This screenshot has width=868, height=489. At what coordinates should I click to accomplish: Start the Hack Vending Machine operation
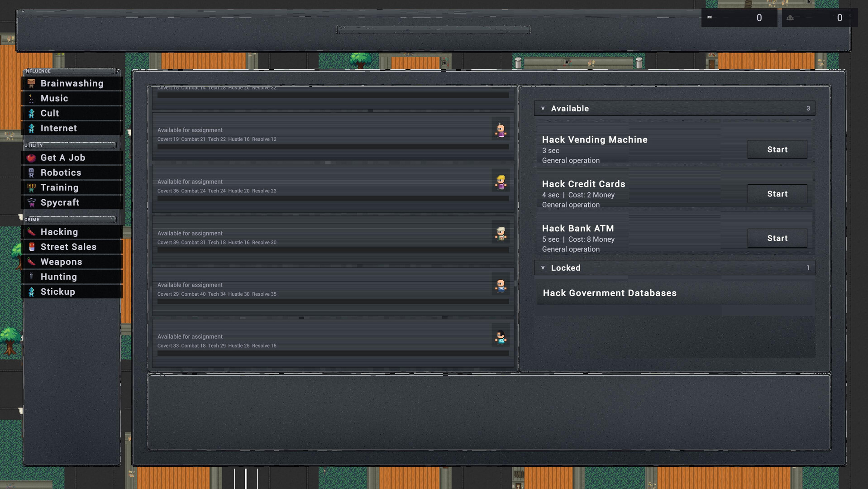tap(777, 149)
